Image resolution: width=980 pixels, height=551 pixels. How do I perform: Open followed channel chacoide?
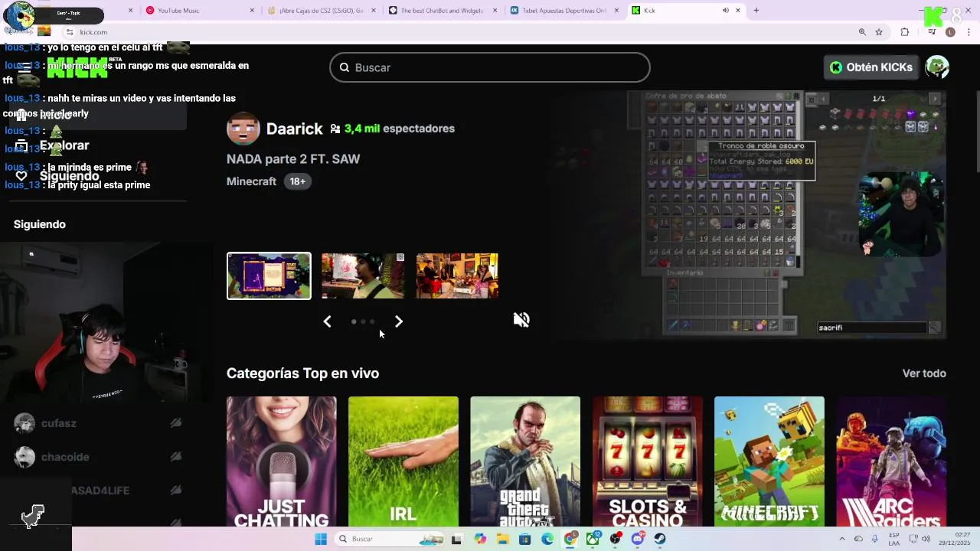[65, 457]
